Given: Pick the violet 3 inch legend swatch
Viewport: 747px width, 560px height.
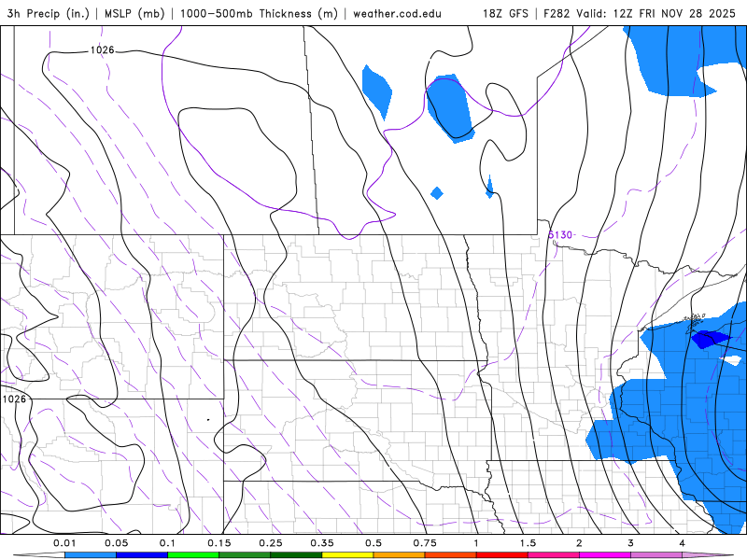Looking at the screenshot, I should [656, 555].
